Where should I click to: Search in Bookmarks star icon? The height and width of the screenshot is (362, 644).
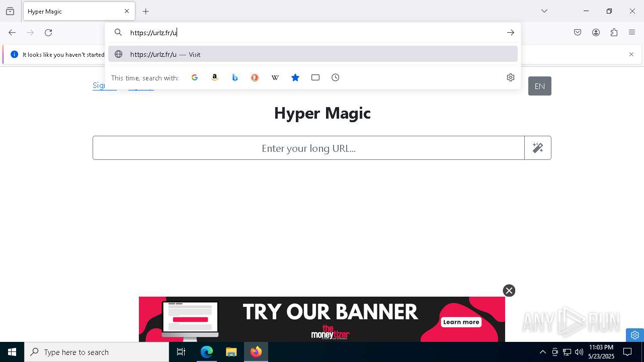tap(295, 77)
